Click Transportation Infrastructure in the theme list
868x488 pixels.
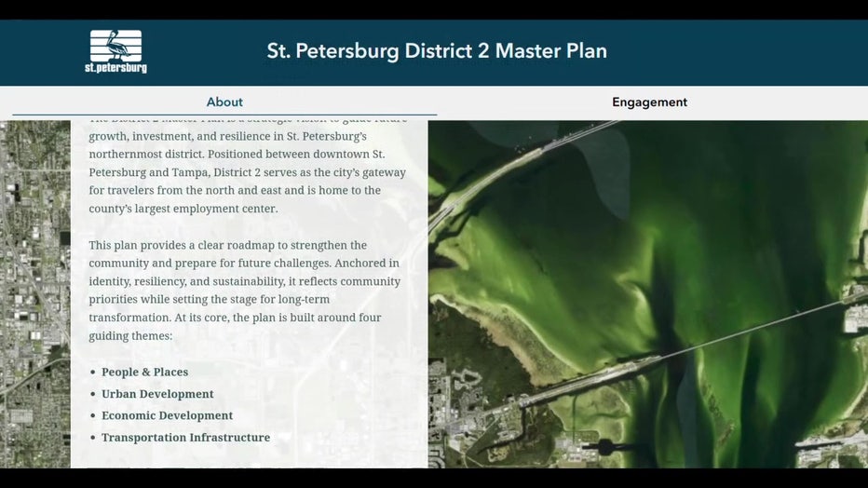(x=185, y=438)
